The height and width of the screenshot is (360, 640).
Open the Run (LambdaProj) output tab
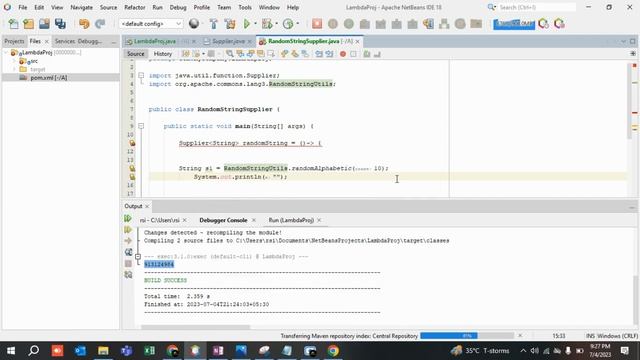point(291,220)
